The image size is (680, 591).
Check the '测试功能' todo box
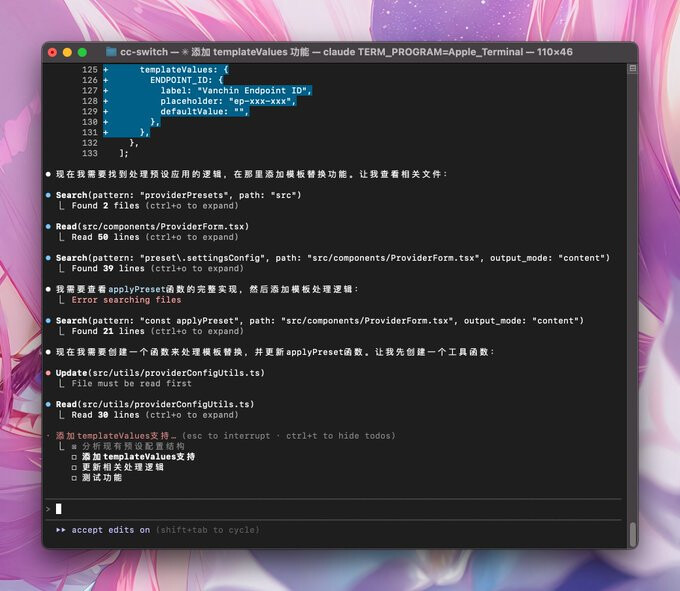tap(74, 478)
